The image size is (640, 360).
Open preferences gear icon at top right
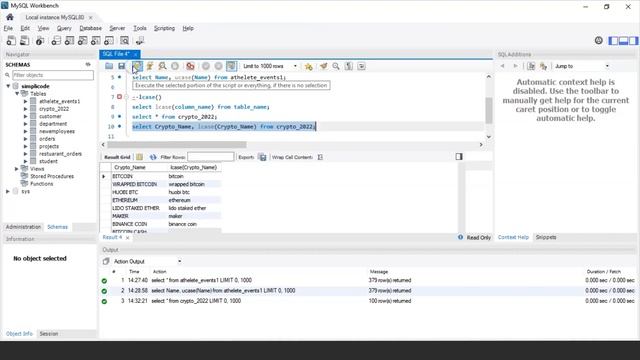[598, 40]
